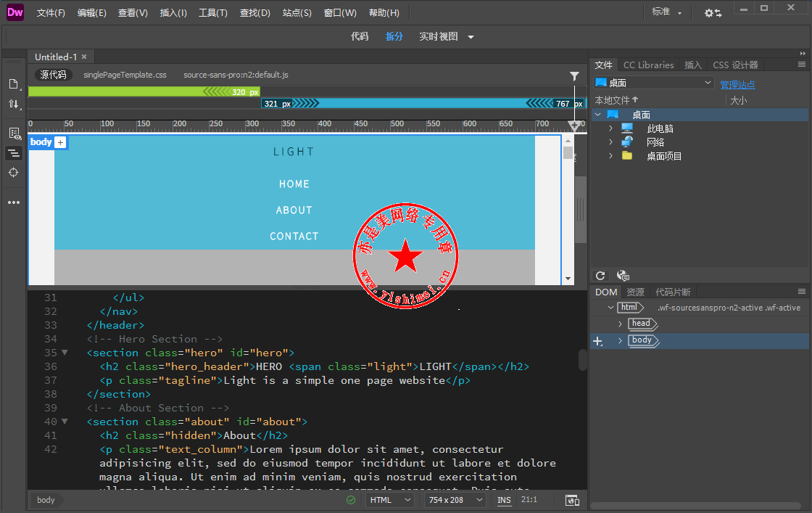Click the globe with speech bubble icon
Image resolution: width=812 pixels, height=513 pixels.
[623, 276]
